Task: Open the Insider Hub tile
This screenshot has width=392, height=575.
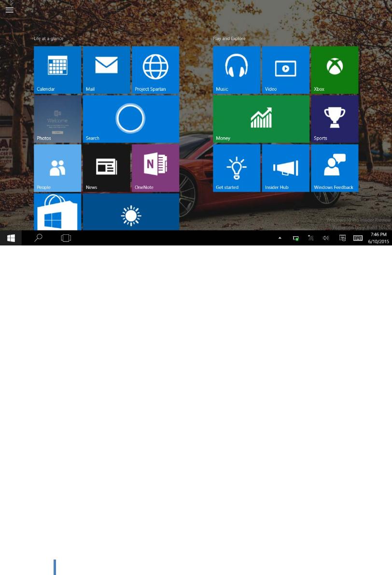Action: 286,168
